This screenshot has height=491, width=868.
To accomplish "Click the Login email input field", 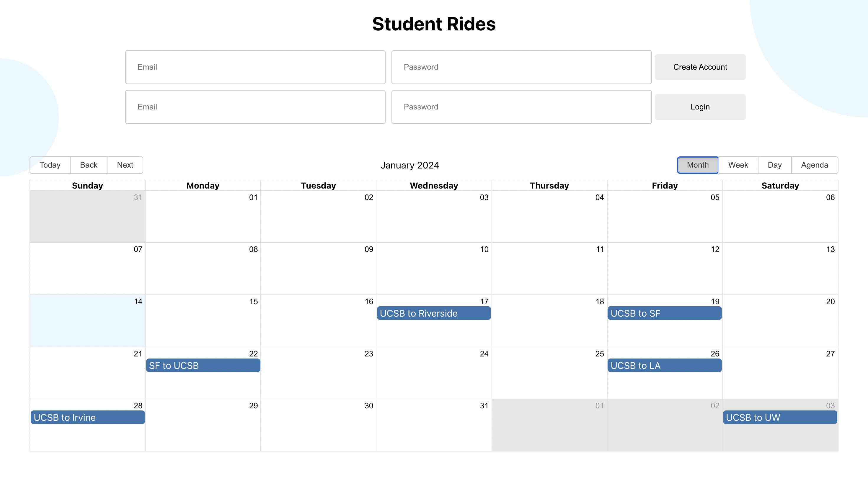I will [x=255, y=107].
